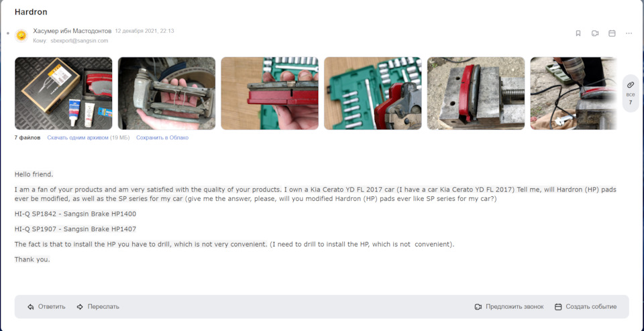
Task: Click the Ответить reply arrow icon
Action: [31, 307]
